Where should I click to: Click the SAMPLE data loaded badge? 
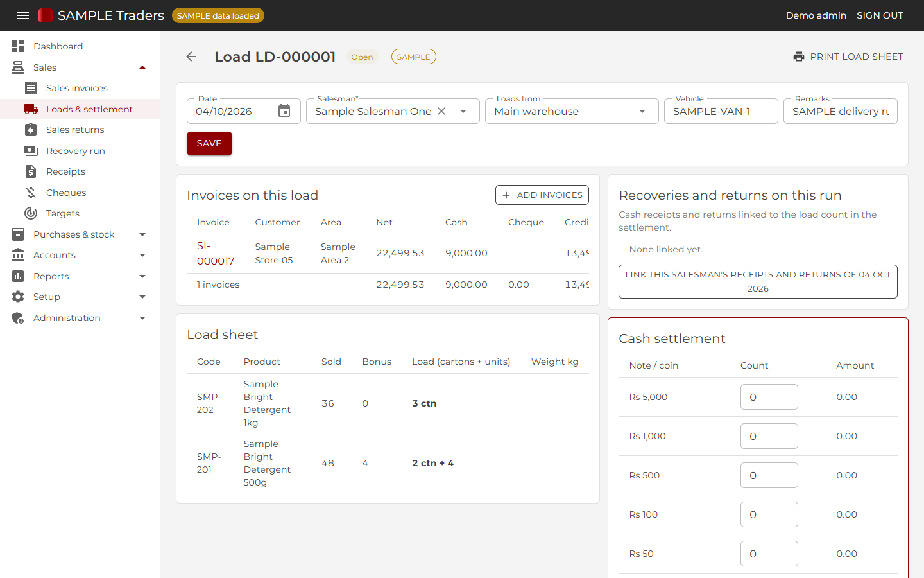pyautogui.click(x=218, y=15)
